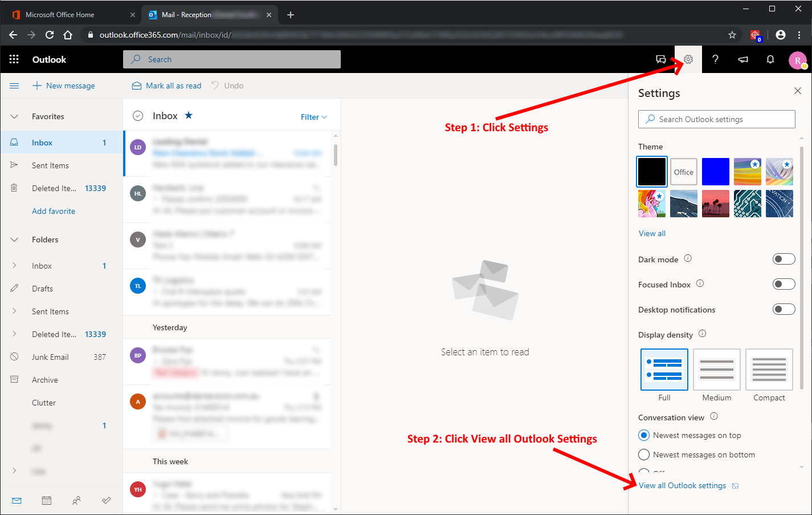The image size is (812, 515).
Task: Open the Archive folder
Action: tap(62, 380)
